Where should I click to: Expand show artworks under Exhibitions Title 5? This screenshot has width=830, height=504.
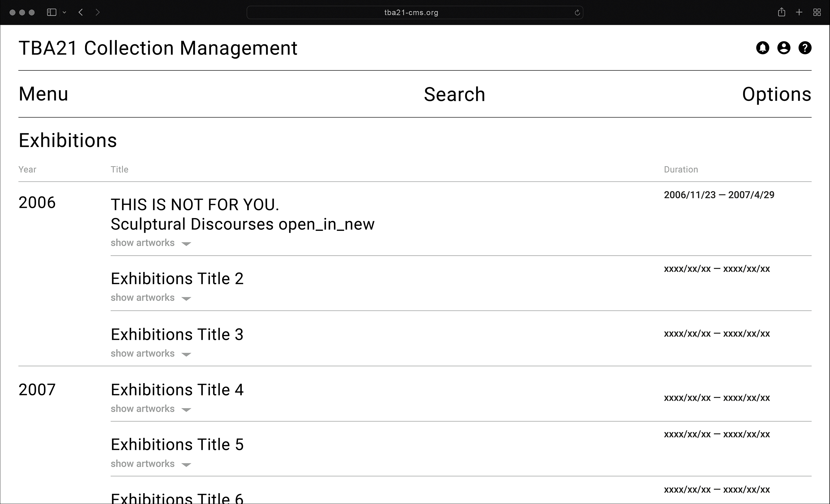(x=151, y=464)
